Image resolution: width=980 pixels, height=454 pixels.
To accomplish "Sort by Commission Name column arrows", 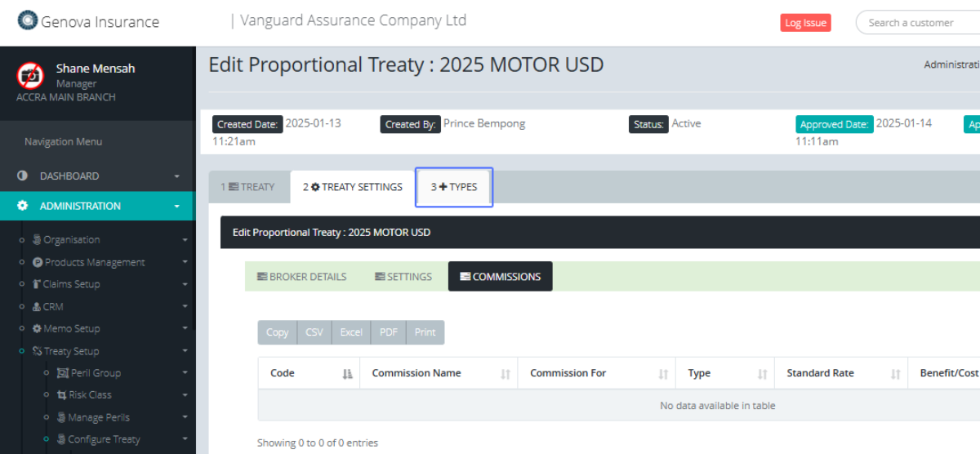I will (506, 374).
